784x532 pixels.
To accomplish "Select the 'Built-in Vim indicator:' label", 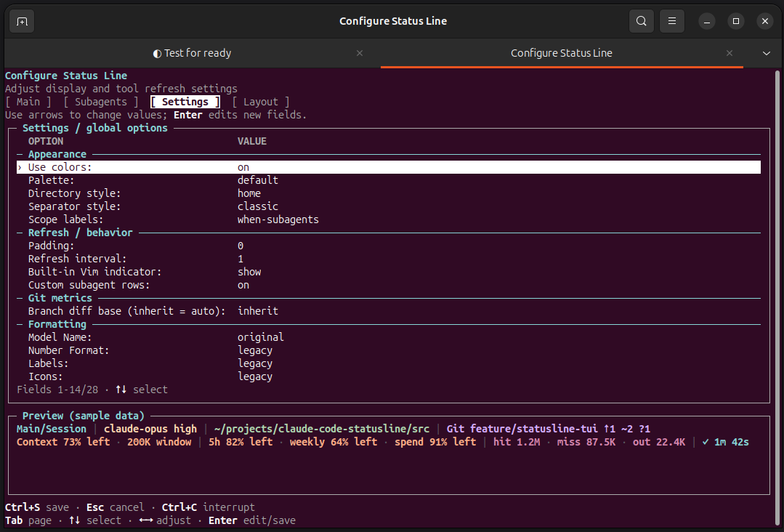I will (95, 272).
